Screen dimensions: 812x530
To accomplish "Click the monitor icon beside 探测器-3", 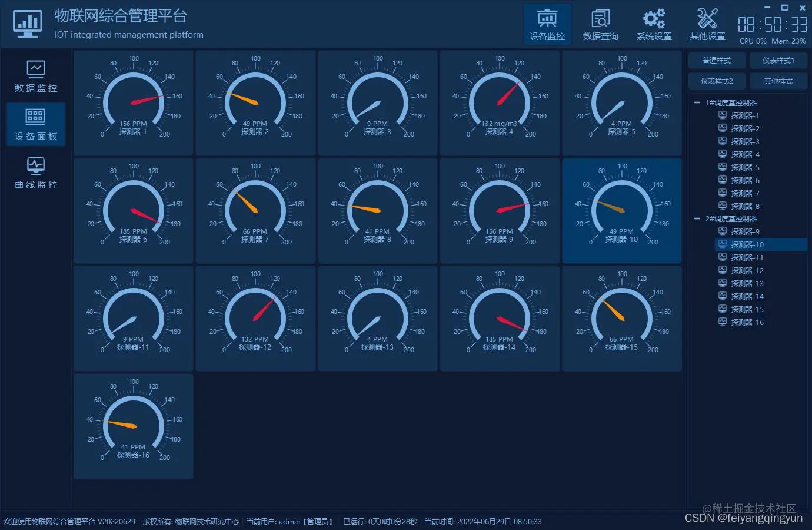I will pyautogui.click(x=723, y=141).
